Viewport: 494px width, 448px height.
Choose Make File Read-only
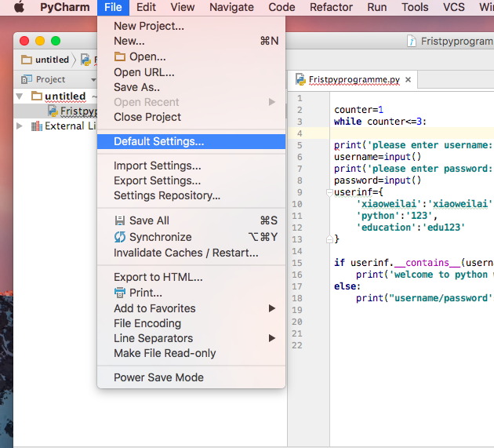point(191,353)
